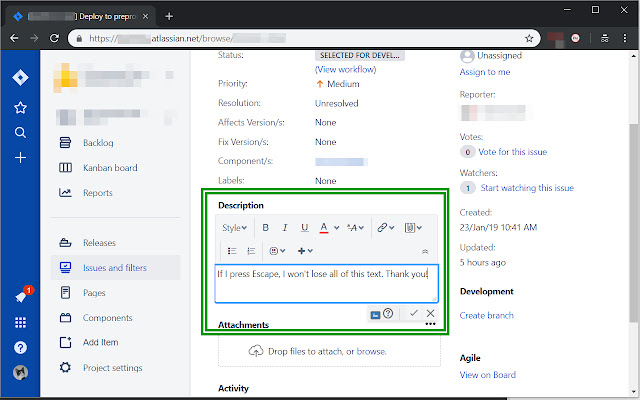Click browse link to attach files

(x=371, y=351)
